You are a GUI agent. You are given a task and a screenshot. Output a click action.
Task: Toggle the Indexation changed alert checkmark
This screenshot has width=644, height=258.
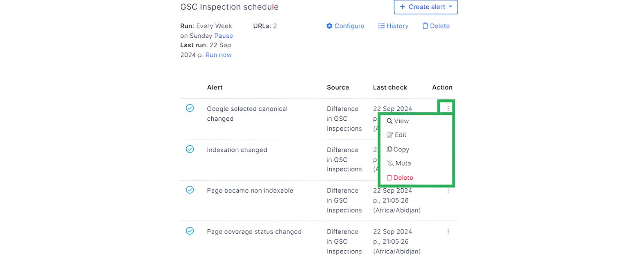click(190, 149)
